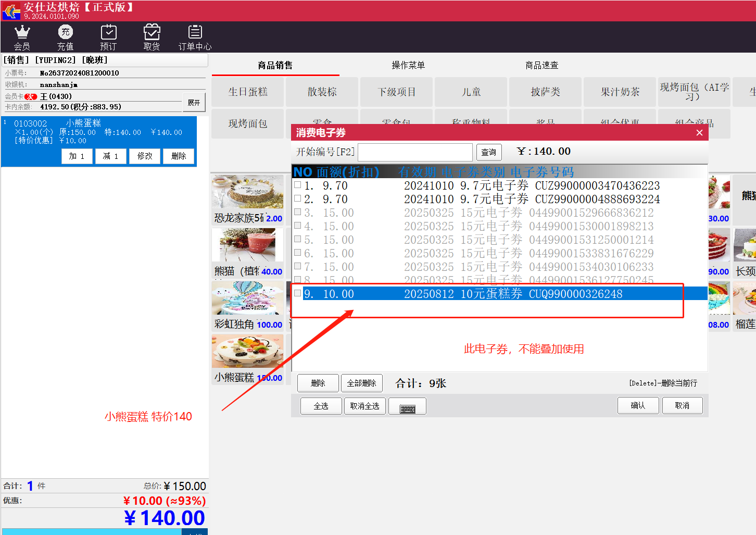
Task: Select coupon code CUZ99000003470436223
Action: (597, 185)
